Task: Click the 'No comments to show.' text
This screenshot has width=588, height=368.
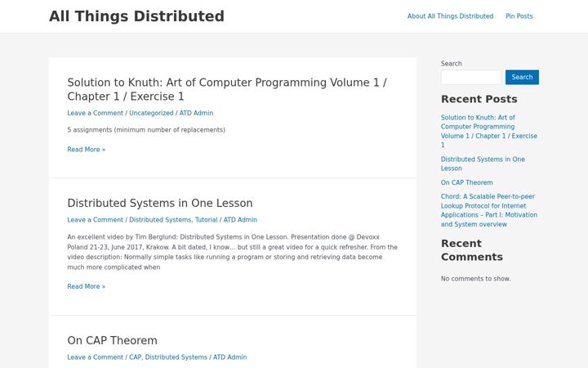Action: 475,279
